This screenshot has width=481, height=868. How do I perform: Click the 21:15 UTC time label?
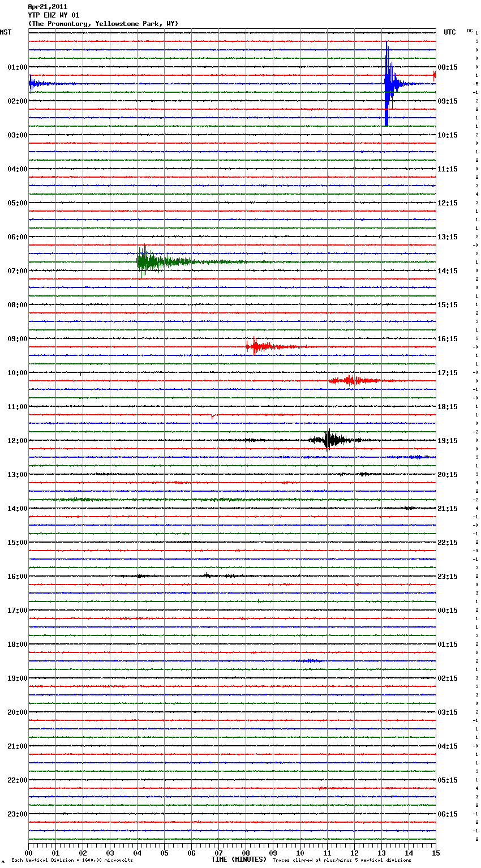[448, 509]
